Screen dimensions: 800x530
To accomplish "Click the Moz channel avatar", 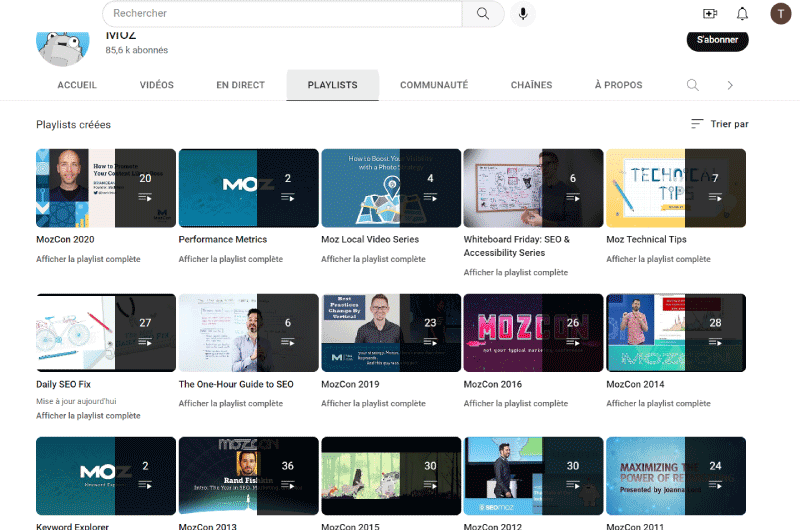I will (x=62, y=47).
